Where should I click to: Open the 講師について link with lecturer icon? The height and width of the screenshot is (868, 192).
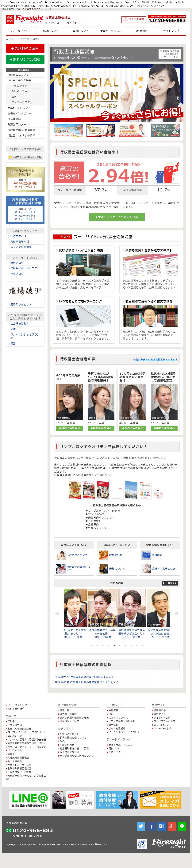coord(117,568)
